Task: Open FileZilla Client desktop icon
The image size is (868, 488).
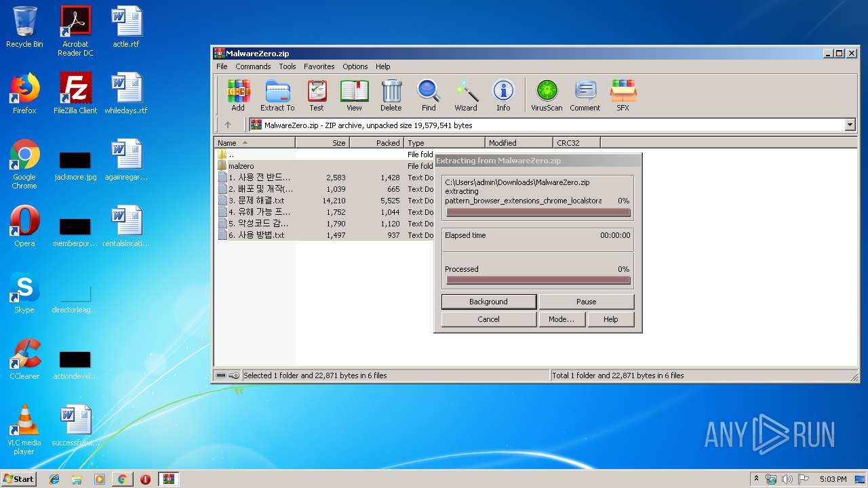Action: (x=75, y=94)
